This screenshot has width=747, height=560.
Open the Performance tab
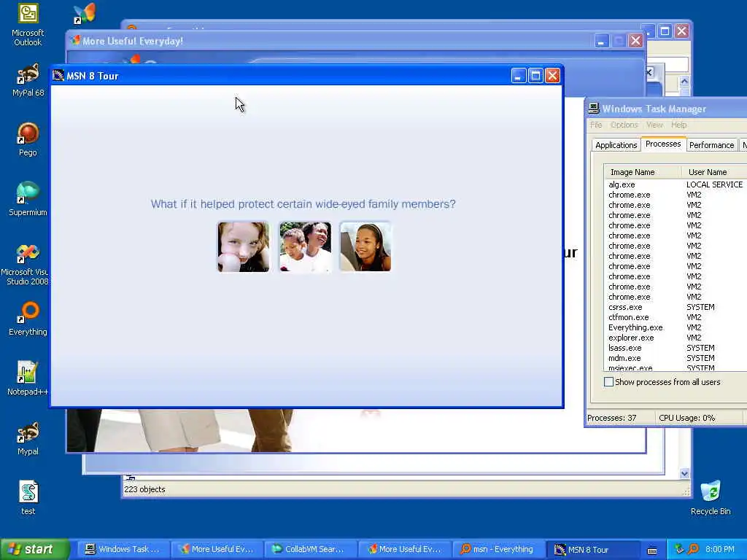click(x=711, y=145)
